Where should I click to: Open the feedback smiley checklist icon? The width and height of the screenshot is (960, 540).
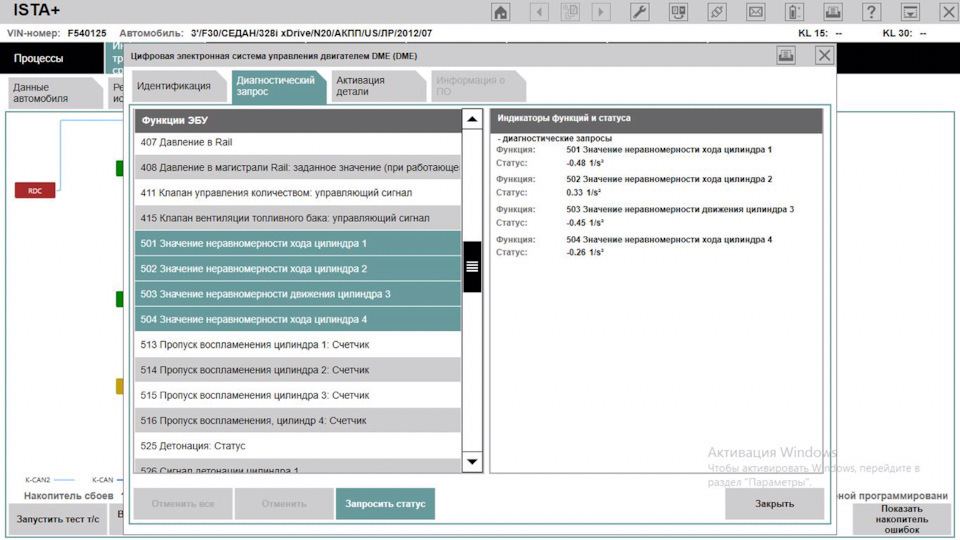click(x=678, y=12)
